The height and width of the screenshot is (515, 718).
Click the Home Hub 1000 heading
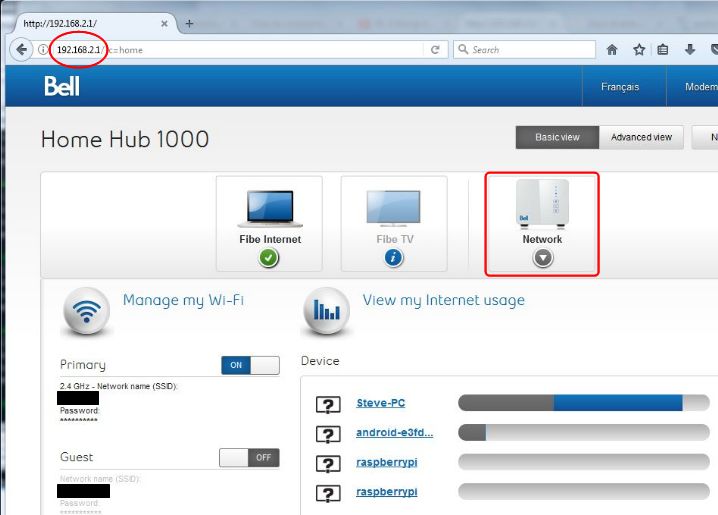(125, 139)
